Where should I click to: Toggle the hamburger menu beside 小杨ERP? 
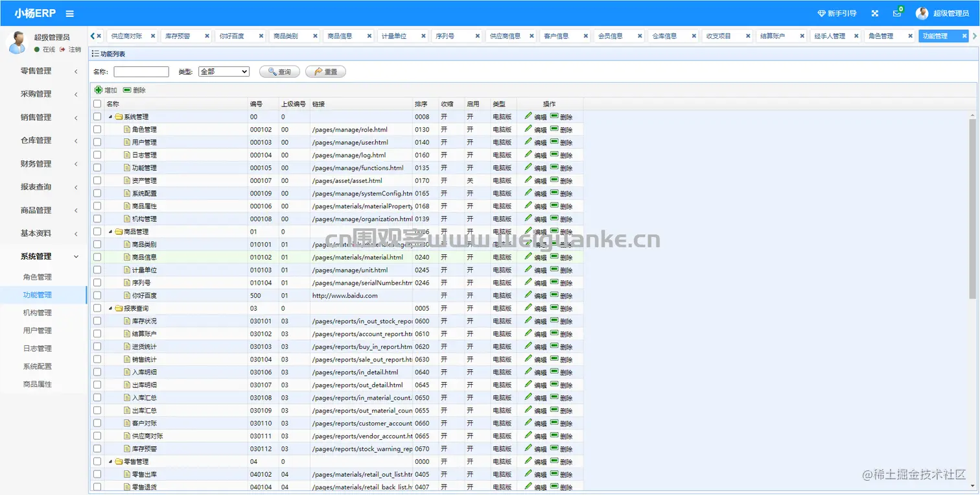[x=70, y=14]
